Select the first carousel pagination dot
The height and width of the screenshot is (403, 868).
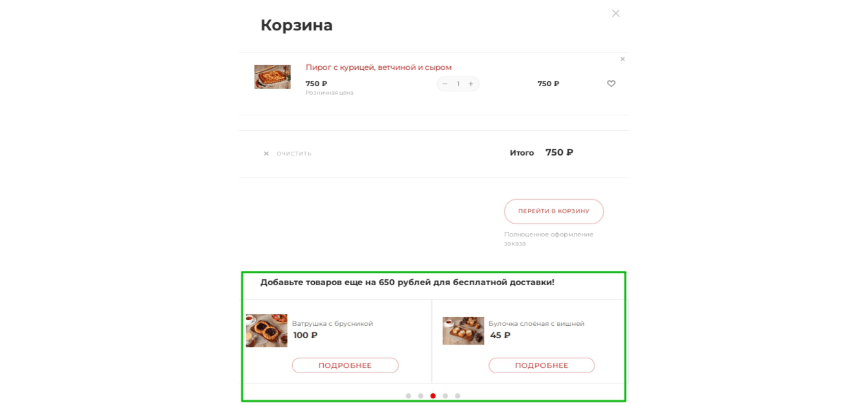(408, 396)
